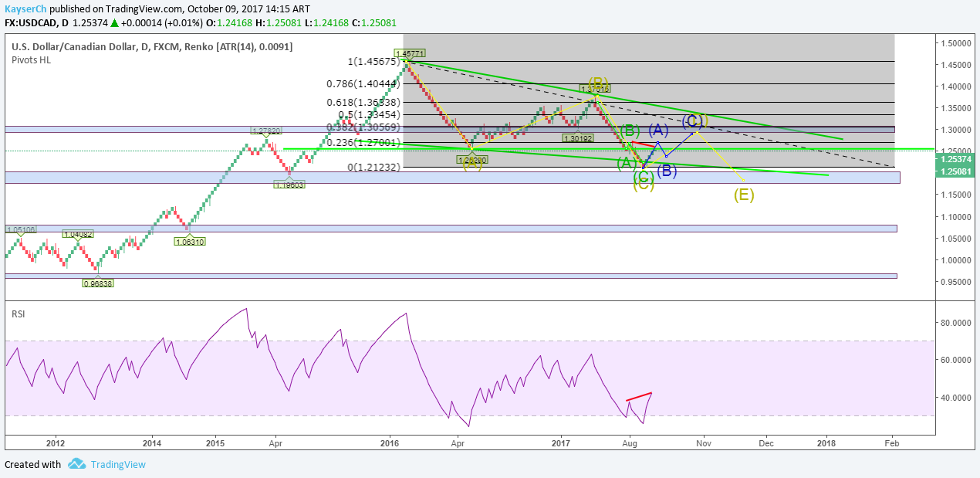
Task: Select the 1(1.45675) Fibonacci level label
Action: pyautogui.click(x=374, y=62)
